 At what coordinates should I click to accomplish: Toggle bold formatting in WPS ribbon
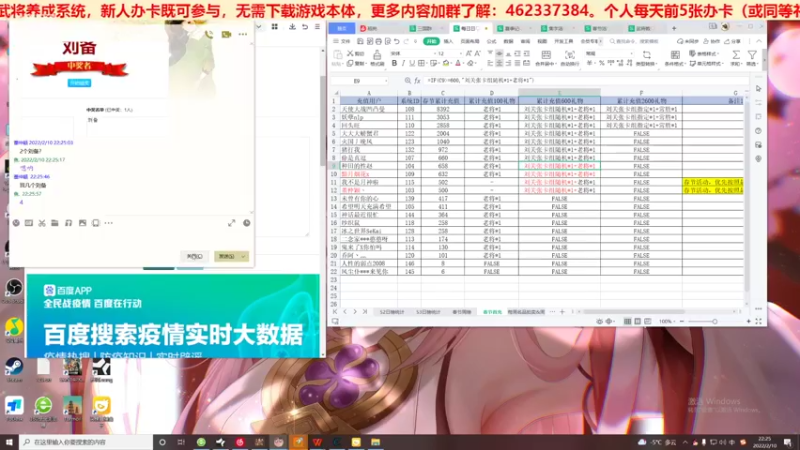coord(394,63)
